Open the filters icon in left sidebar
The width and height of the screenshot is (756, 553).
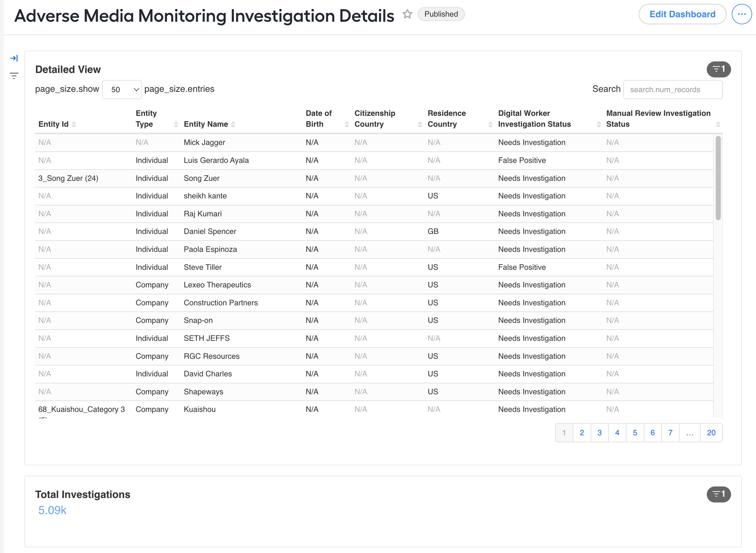14,76
